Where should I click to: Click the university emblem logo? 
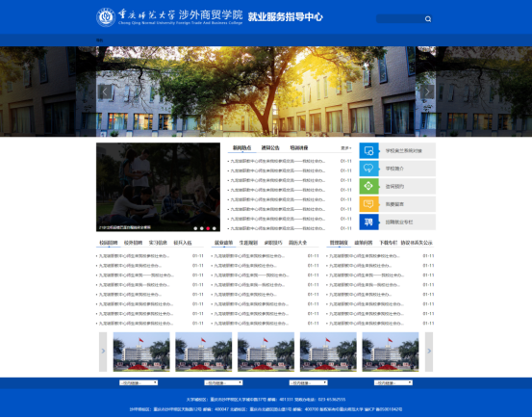click(x=106, y=17)
